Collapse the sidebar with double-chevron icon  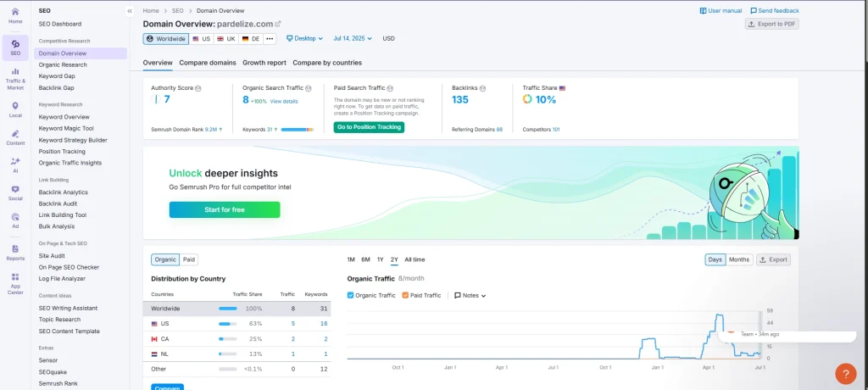(x=130, y=10)
